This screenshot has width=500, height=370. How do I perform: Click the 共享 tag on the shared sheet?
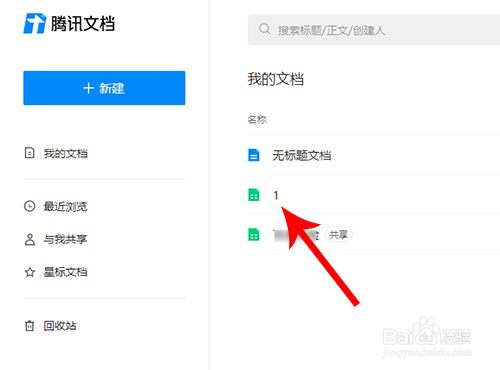pos(339,235)
